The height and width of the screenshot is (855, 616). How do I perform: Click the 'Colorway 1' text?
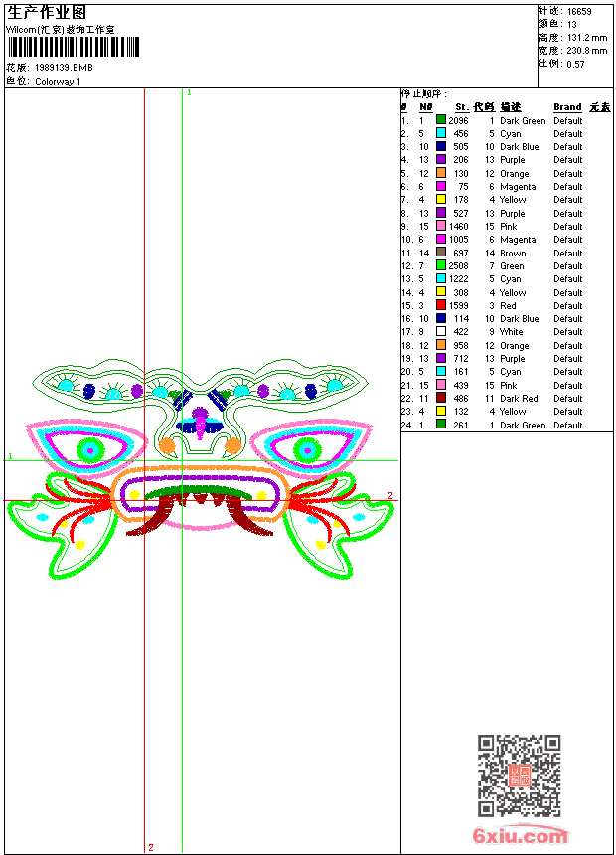(x=58, y=82)
